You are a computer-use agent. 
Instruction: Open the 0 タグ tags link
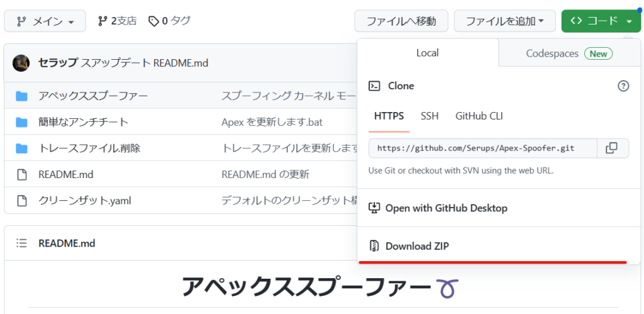click(x=169, y=21)
